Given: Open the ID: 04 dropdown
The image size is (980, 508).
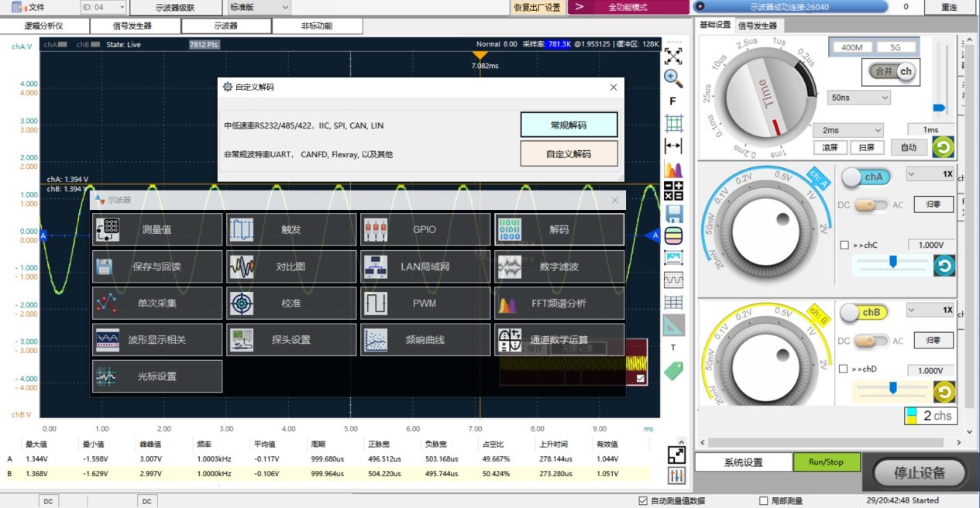Looking at the screenshot, I should click(x=103, y=7).
